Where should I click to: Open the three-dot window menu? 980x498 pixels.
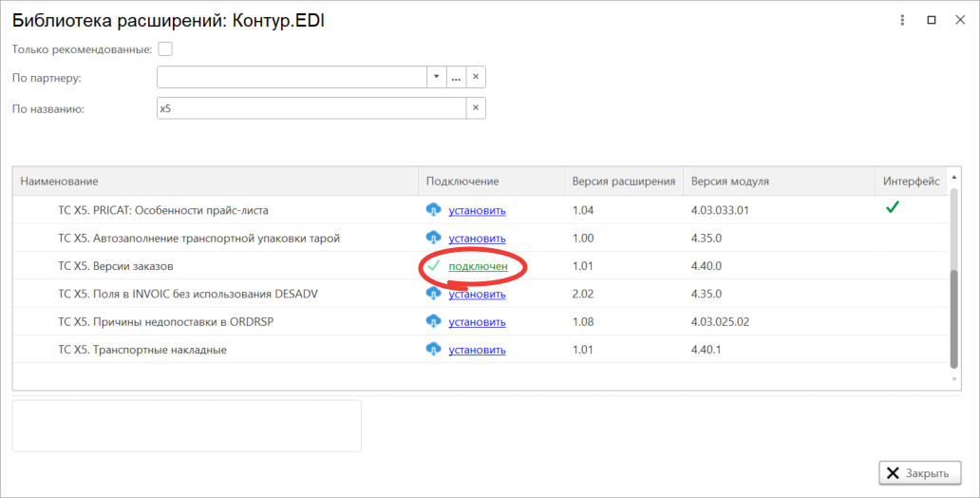tap(902, 20)
